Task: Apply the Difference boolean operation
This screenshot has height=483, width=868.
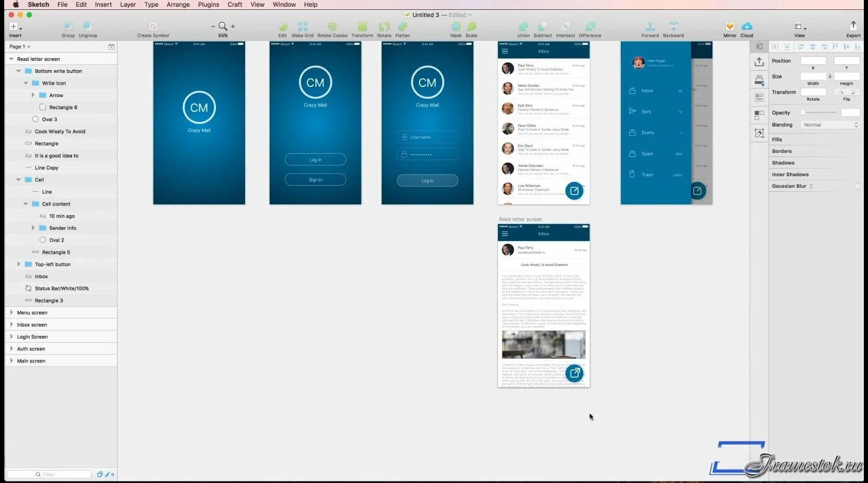Action: pyautogui.click(x=590, y=26)
